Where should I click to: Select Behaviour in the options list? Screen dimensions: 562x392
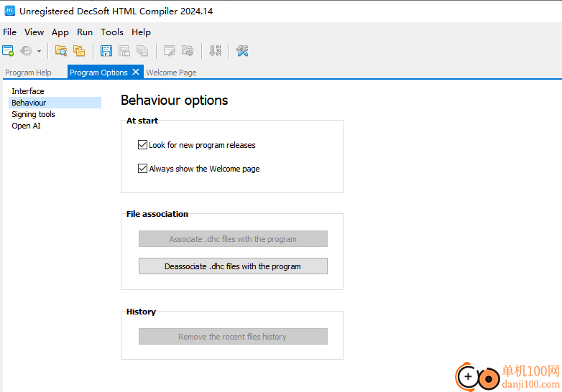(x=55, y=103)
